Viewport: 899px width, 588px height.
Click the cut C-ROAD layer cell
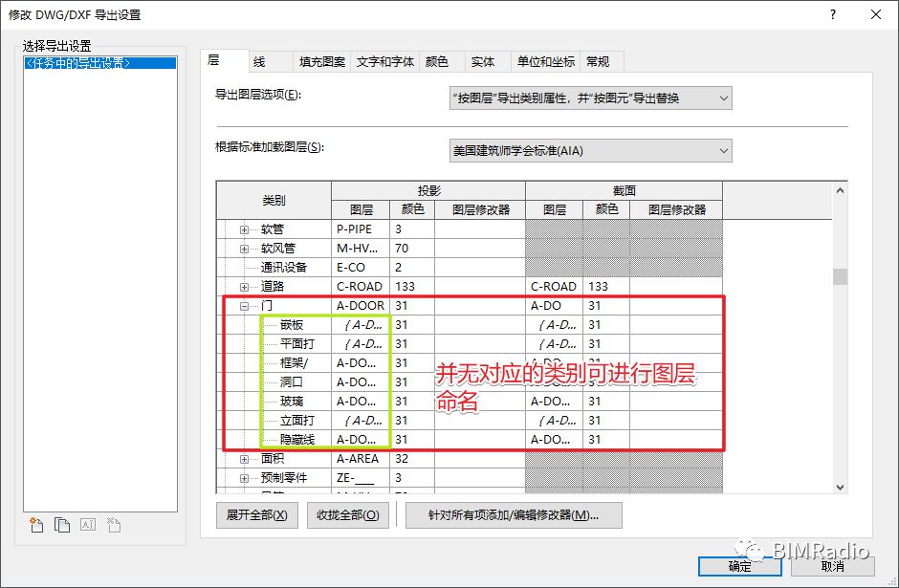554,287
